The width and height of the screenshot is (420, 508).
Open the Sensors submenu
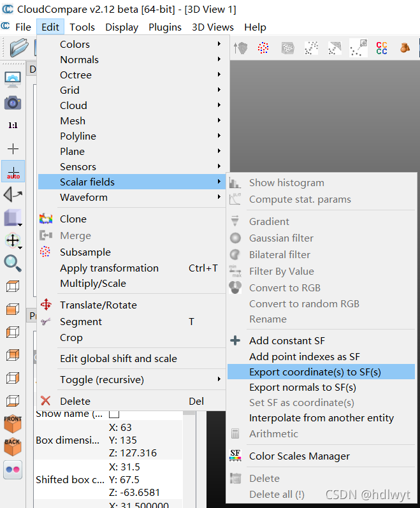click(131, 166)
